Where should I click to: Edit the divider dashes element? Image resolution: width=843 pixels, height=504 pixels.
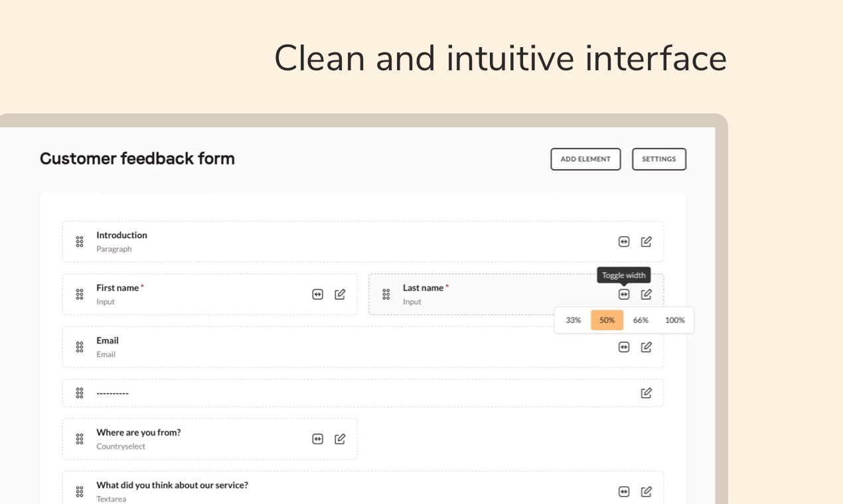646,393
